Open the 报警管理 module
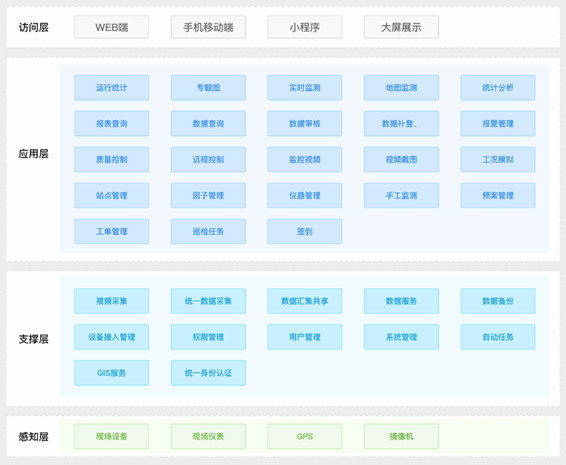Screen dimensions: 566x465 pos(498,124)
